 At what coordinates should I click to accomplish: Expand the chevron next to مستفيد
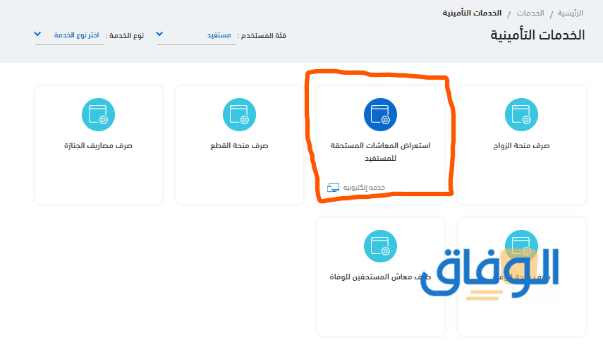pos(160,35)
